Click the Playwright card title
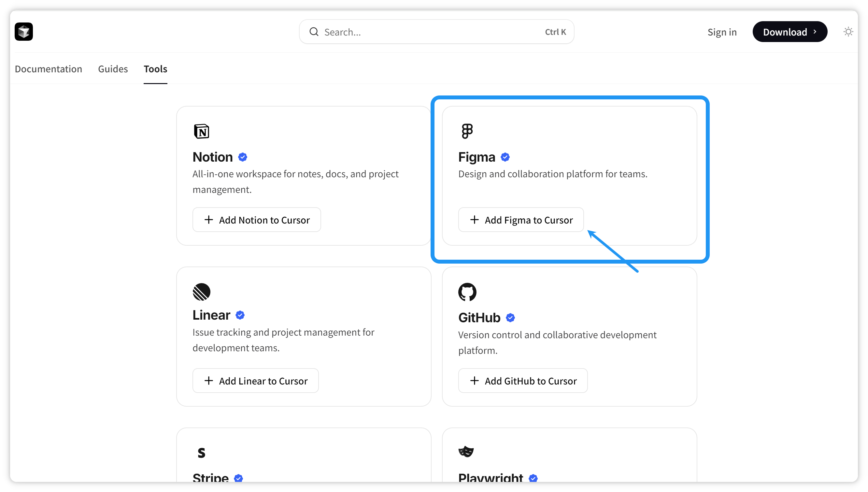This screenshot has width=868, height=492. (x=491, y=477)
